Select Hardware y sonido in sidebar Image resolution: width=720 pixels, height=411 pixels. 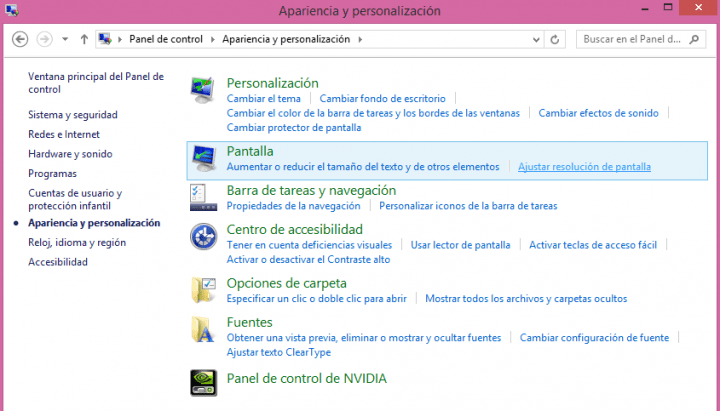tap(70, 154)
